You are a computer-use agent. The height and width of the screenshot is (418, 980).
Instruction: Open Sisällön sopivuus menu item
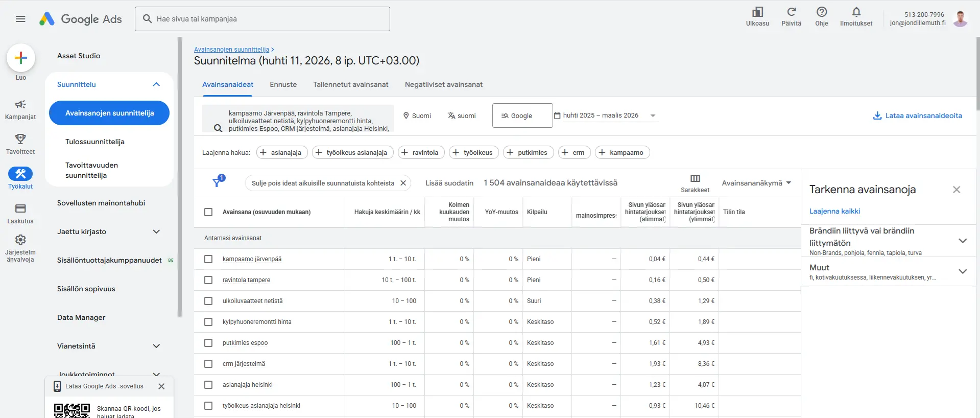tap(86, 289)
